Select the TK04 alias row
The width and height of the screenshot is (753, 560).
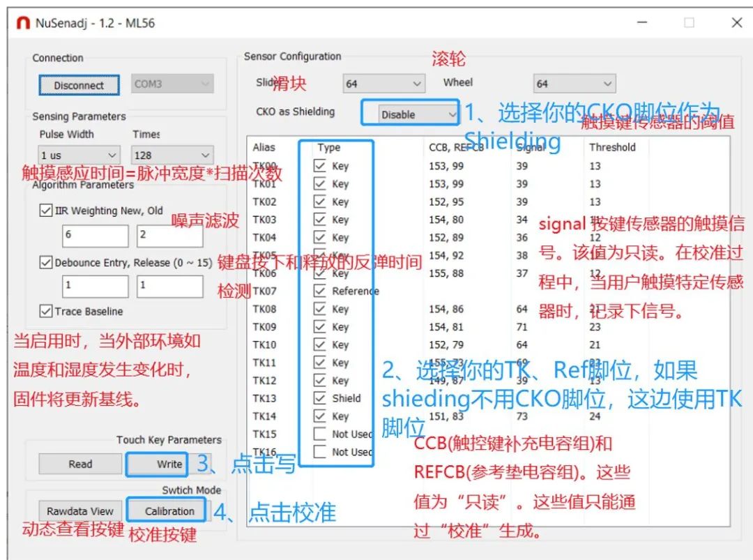[x=265, y=237]
